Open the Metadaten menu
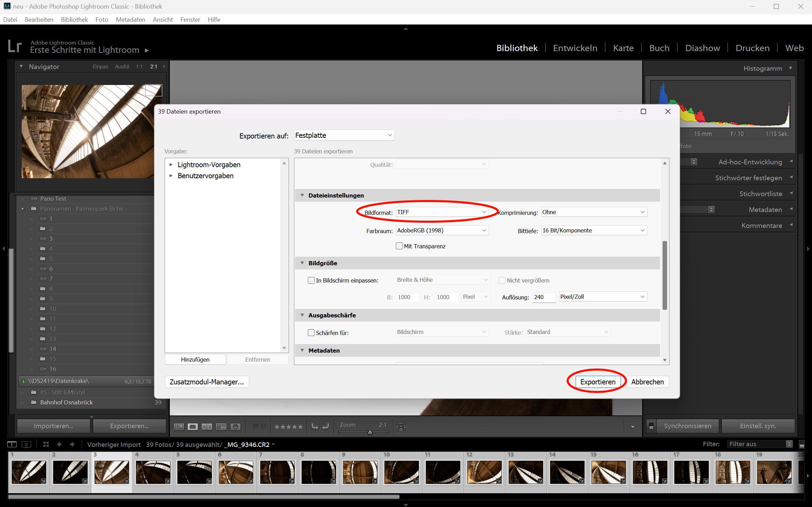The image size is (812, 507). click(130, 19)
